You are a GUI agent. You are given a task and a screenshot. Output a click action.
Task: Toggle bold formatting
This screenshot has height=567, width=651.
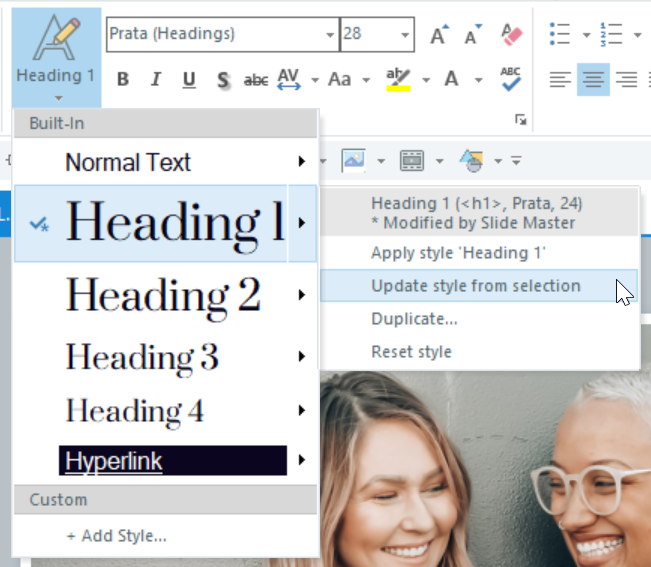123,79
